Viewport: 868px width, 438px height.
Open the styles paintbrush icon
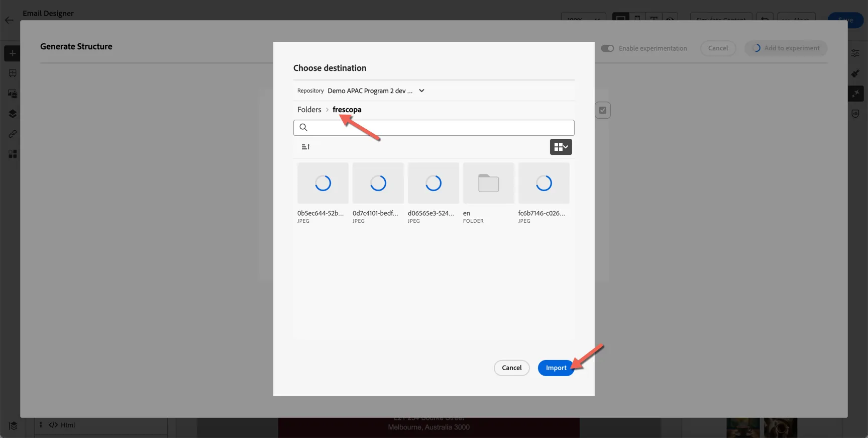(x=855, y=73)
